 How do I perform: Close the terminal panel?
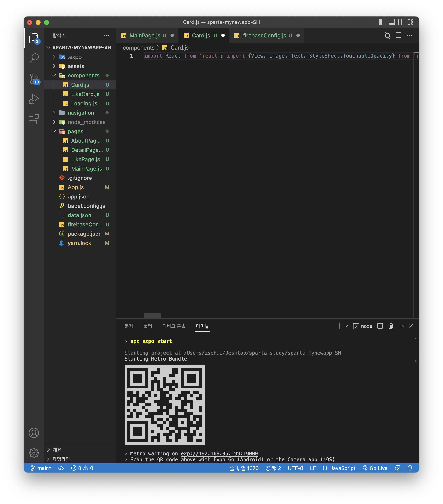point(411,326)
